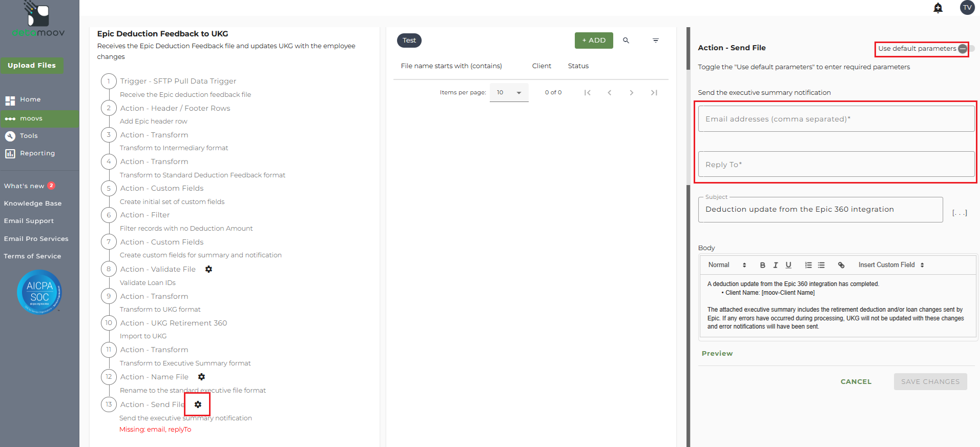Open the Items per page dropdown

(509, 93)
